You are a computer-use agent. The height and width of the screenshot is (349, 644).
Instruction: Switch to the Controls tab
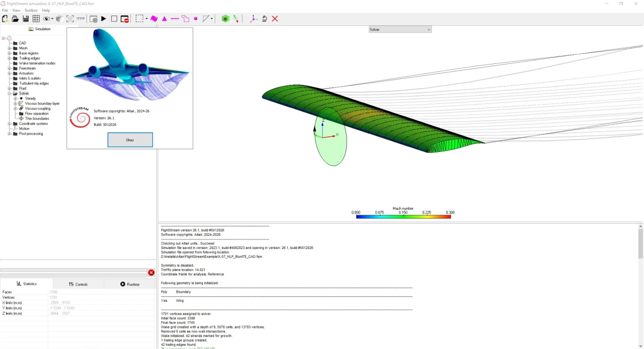click(x=78, y=284)
